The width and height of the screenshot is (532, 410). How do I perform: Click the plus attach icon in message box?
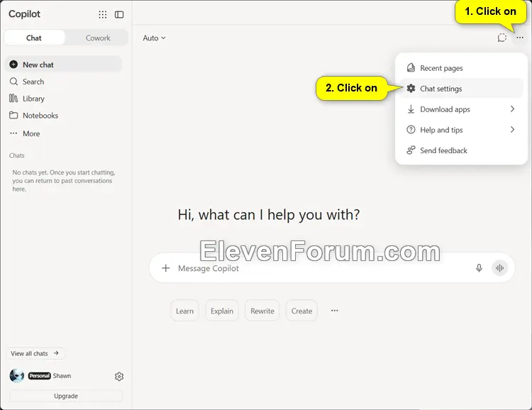coord(165,268)
